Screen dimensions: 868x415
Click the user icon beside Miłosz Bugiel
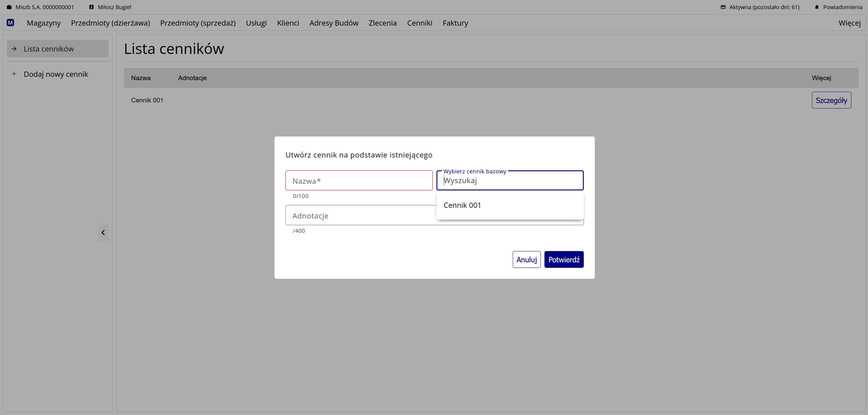point(91,7)
